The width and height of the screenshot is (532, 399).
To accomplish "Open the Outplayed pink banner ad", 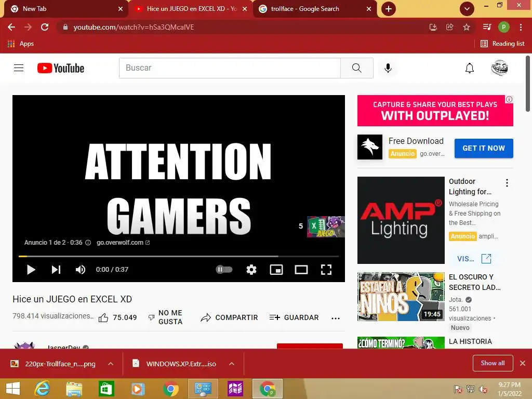I will pos(435,111).
